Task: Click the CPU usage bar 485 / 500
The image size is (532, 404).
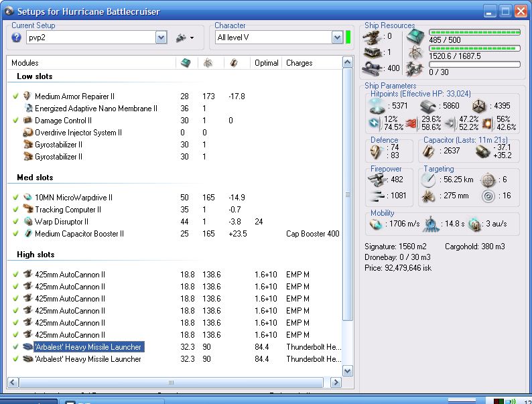Action: click(x=474, y=32)
